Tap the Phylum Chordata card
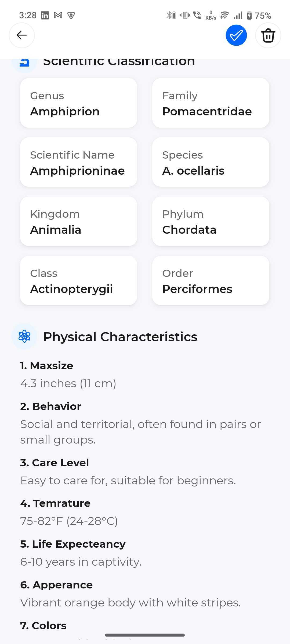Screen dimensions: 290x644 pos(211,221)
